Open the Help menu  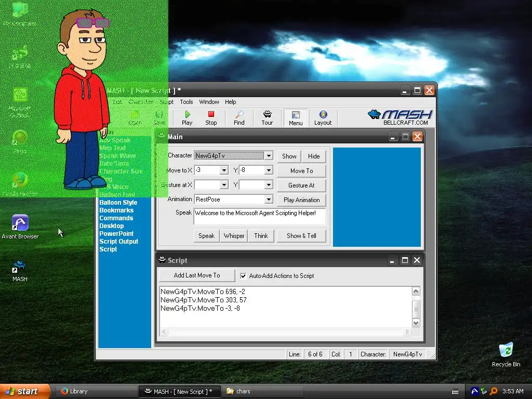click(x=230, y=102)
